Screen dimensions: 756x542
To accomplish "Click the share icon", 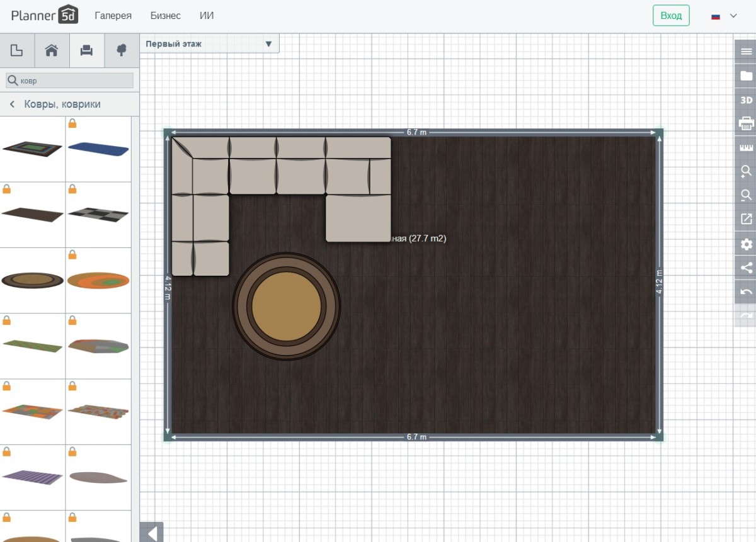I will coord(746,268).
